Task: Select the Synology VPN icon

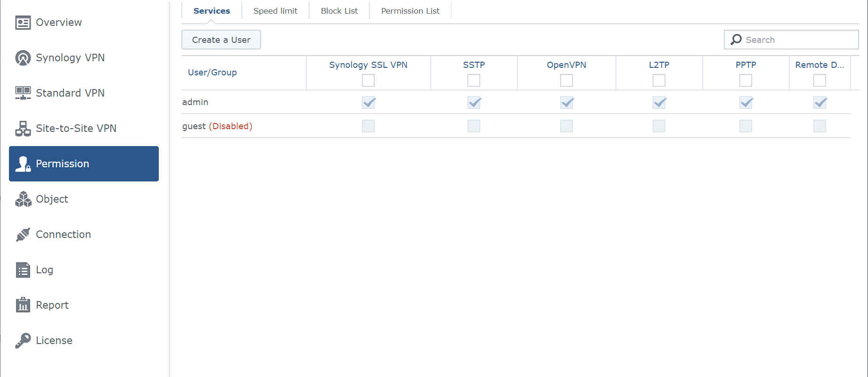Action: click(x=23, y=57)
